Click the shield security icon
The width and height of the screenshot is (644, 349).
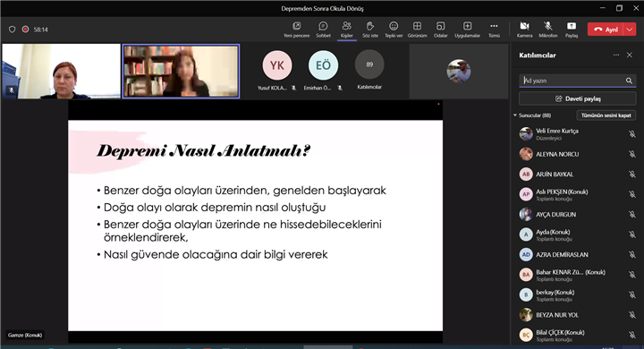tap(12, 30)
